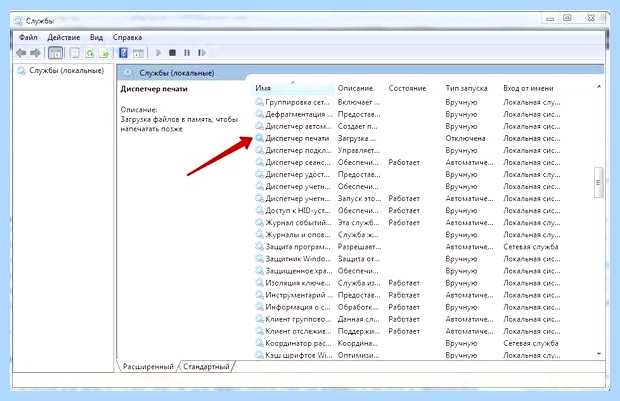Click the gear icon of Изоляция ключе... row
This screenshot has height=401, width=620.
[x=259, y=283]
